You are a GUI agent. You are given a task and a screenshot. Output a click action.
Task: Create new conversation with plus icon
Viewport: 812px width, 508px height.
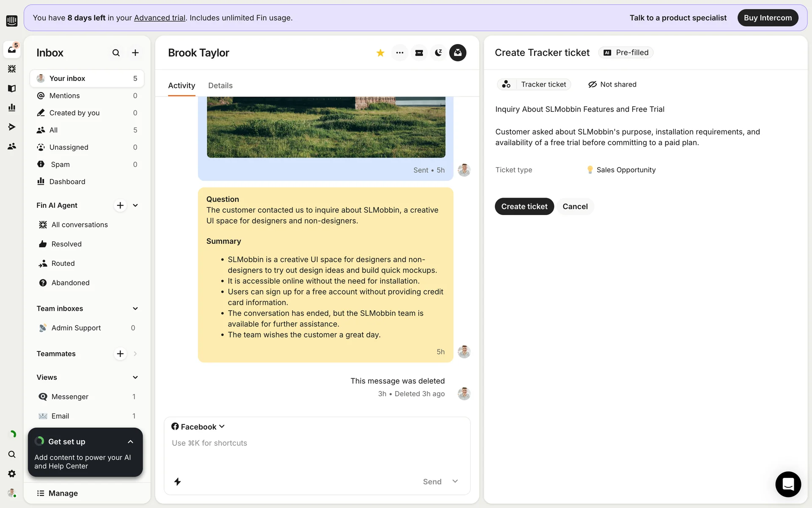(x=135, y=53)
